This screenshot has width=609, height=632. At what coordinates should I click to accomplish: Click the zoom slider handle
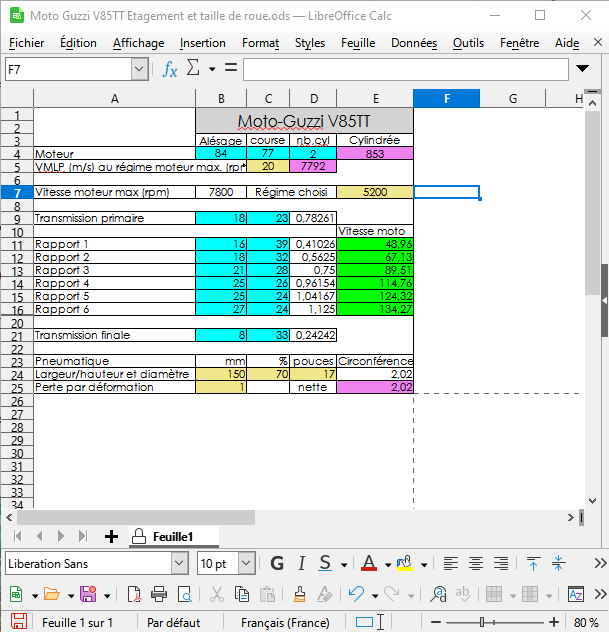482,622
